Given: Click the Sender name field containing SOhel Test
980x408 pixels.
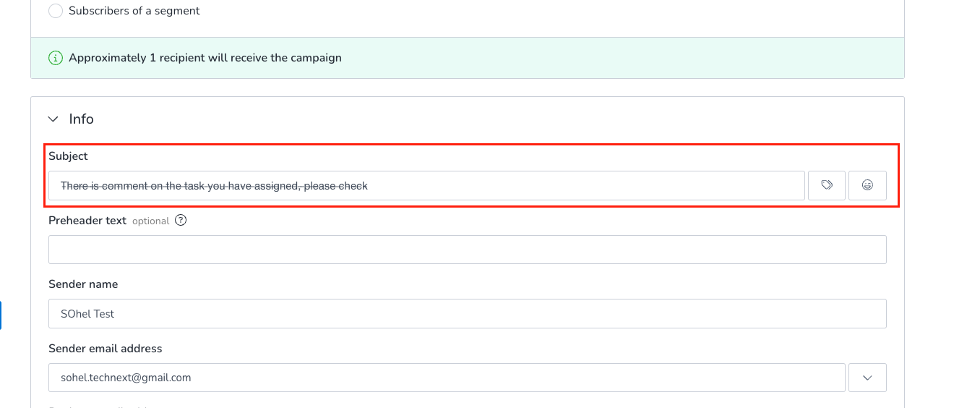Looking at the screenshot, I should [x=467, y=314].
